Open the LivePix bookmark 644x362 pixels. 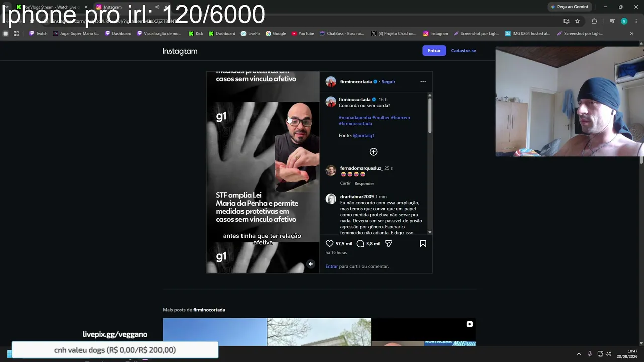[x=251, y=34]
